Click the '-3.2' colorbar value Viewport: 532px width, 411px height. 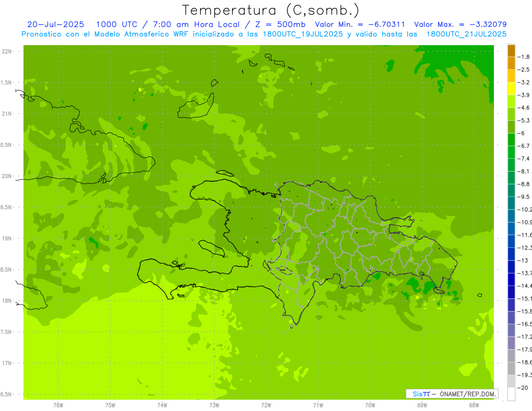pos(524,82)
